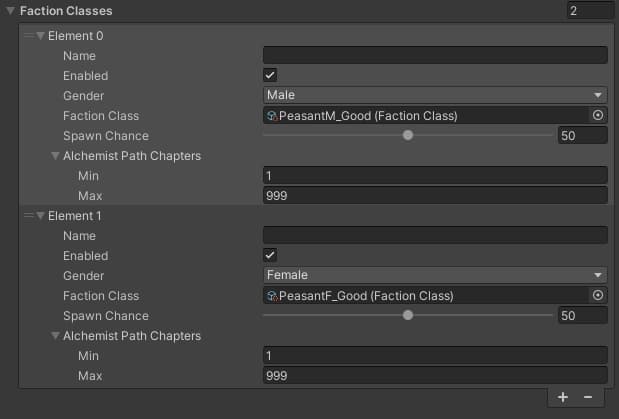619x419 pixels.
Task: Open object picker for PeasantF_Good faction class
Action: (598, 295)
